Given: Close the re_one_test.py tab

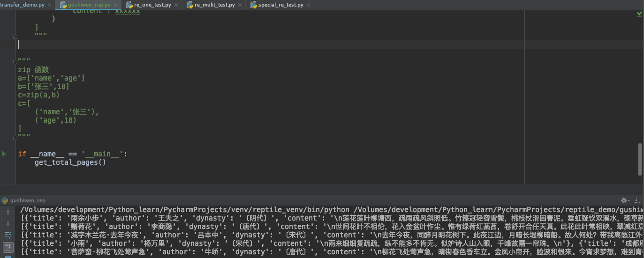Looking at the screenshot, I should coord(176,5).
